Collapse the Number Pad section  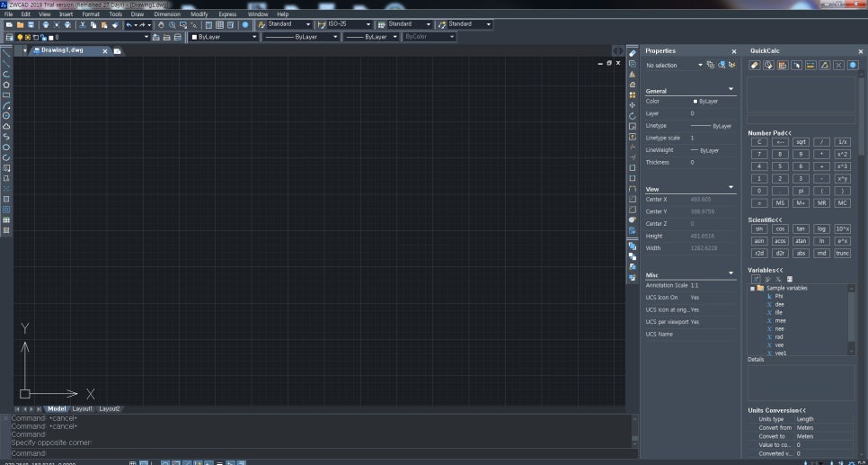770,133
